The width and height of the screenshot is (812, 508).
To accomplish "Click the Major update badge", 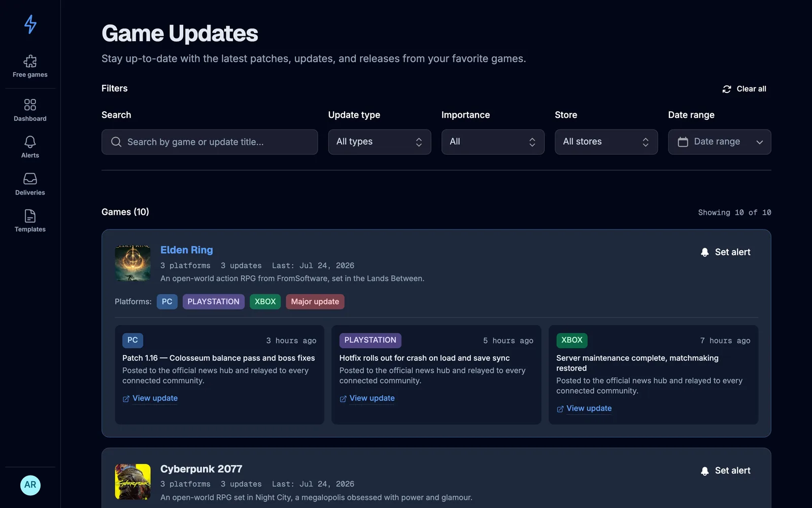I will pyautogui.click(x=315, y=302).
